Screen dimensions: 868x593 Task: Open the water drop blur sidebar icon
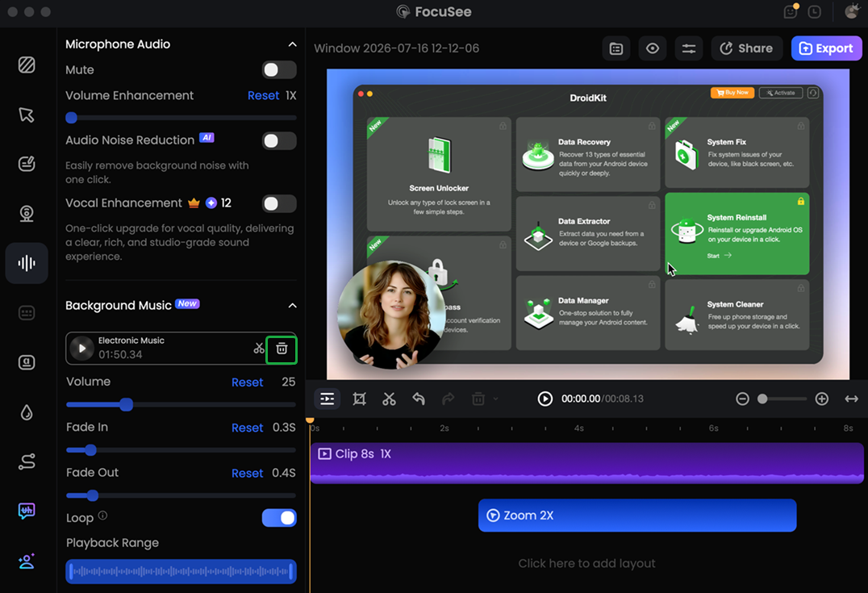27,412
